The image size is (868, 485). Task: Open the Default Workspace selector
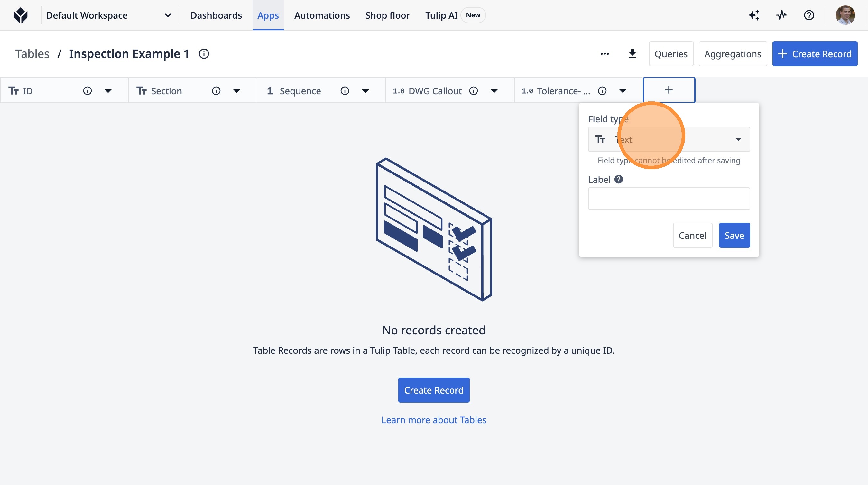tap(108, 15)
